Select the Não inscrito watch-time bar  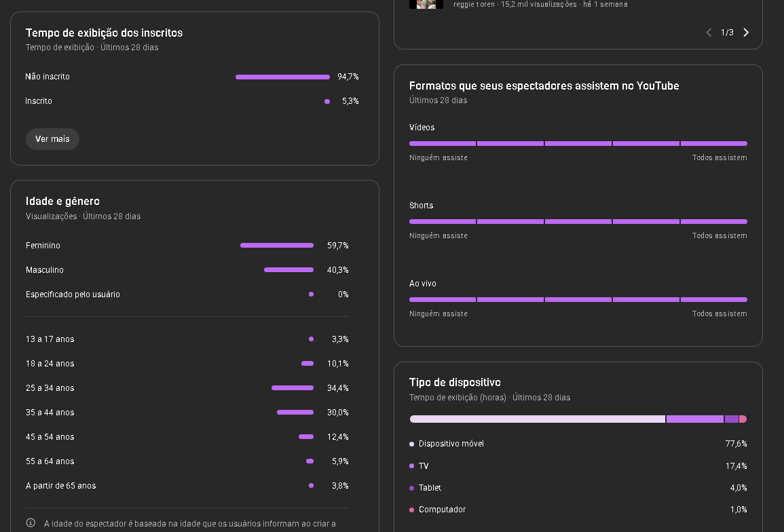pyautogui.click(x=282, y=77)
